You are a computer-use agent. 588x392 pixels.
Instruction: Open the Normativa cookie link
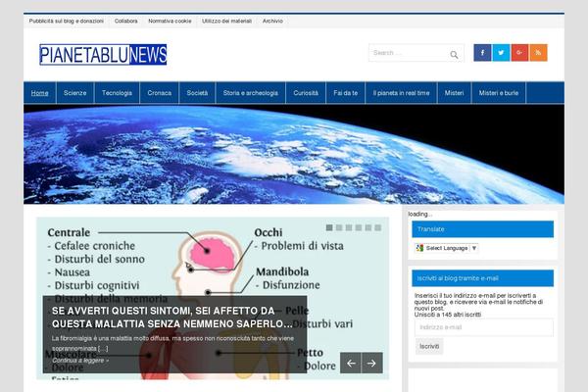point(170,21)
